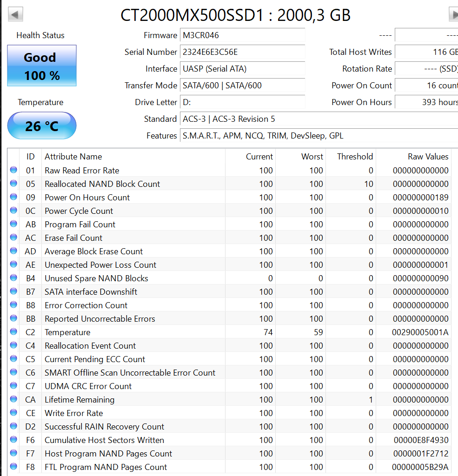Click the Features field listing S.M.A.R.T., APM

coord(319,135)
